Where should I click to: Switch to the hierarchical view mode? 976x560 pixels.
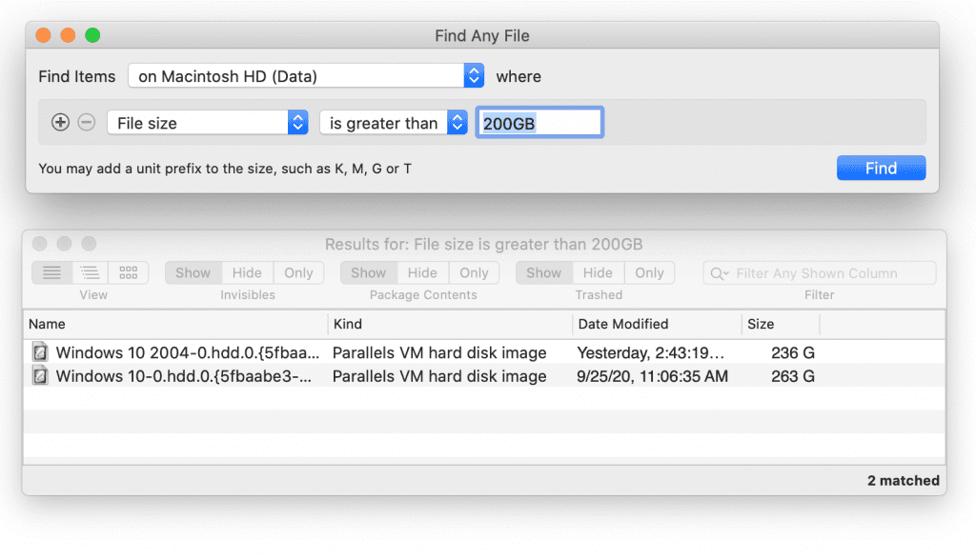click(x=90, y=272)
